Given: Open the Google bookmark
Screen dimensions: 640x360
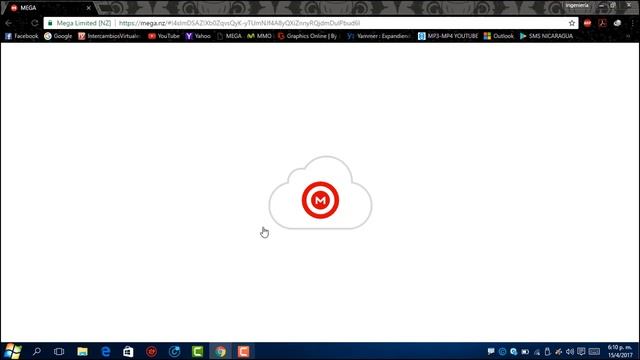Looking at the screenshot, I should 58,36.
